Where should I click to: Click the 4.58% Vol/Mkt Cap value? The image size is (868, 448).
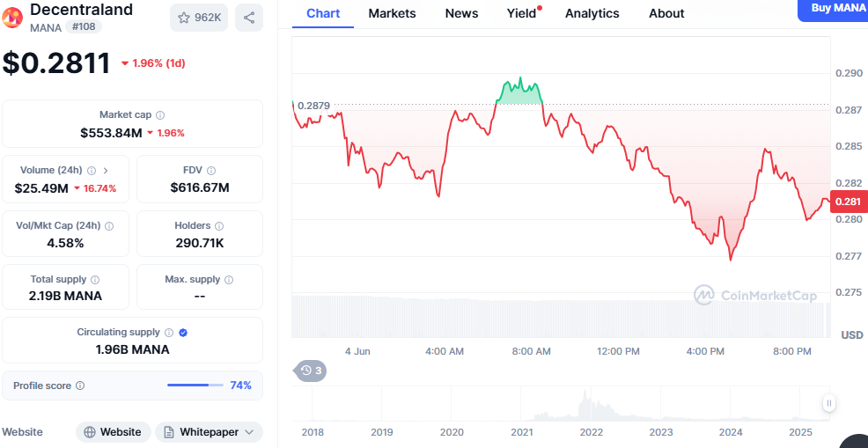[65, 243]
